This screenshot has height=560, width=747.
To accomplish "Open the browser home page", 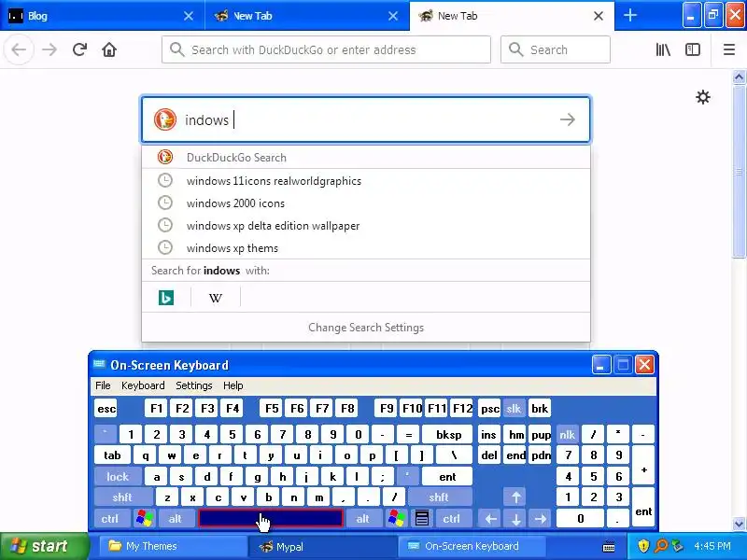I will [x=109, y=49].
